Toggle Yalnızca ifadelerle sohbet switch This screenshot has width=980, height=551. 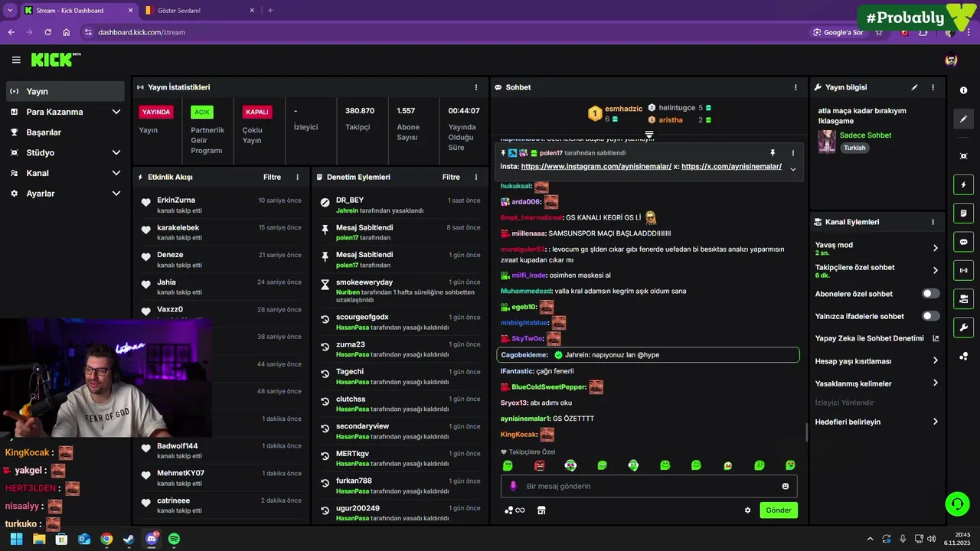point(931,316)
